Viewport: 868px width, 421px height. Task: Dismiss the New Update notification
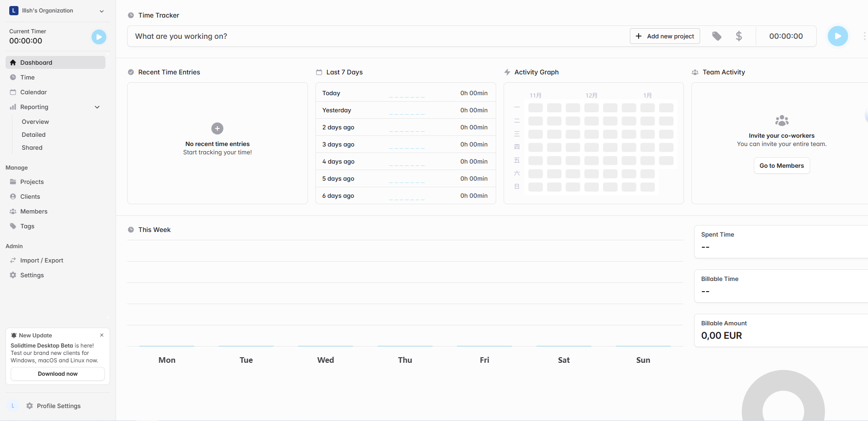click(102, 335)
